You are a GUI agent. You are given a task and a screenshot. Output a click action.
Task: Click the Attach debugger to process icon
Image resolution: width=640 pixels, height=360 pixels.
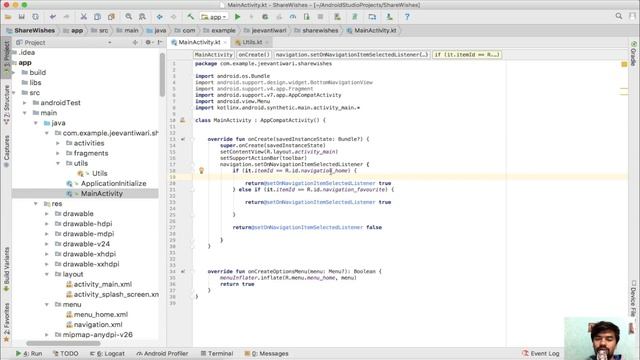(x=307, y=17)
